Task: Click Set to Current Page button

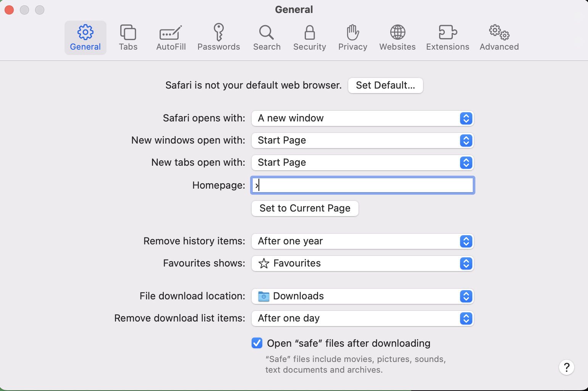Action: coord(305,208)
